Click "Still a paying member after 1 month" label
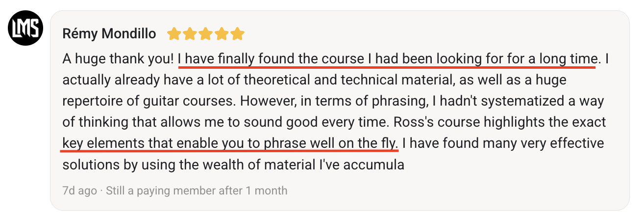This screenshot has height=220, width=644. pyautogui.click(x=197, y=191)
